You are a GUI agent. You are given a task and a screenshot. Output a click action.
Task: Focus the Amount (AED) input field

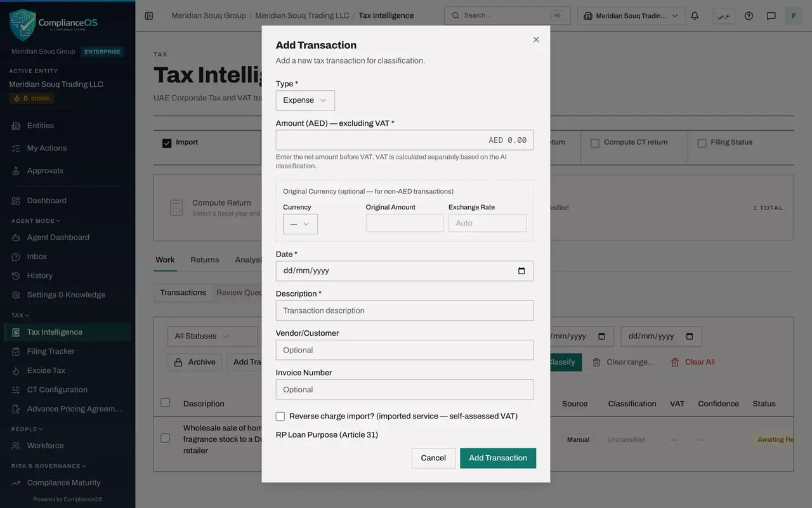(405, 140)
